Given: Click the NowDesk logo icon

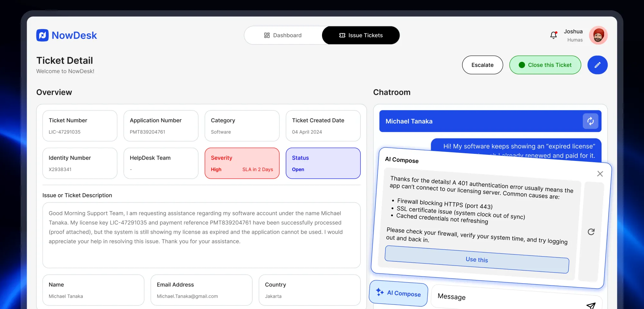Looking at the screenshot, I should coord(43,35).
